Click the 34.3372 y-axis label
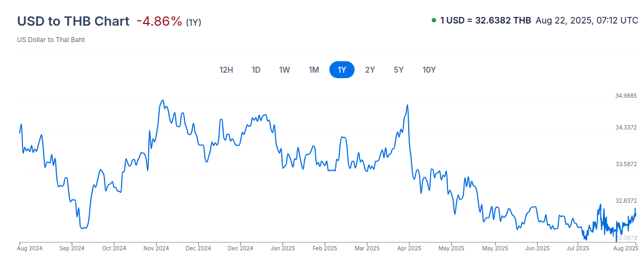Viewport: 644px width, 258px height. 626,128
